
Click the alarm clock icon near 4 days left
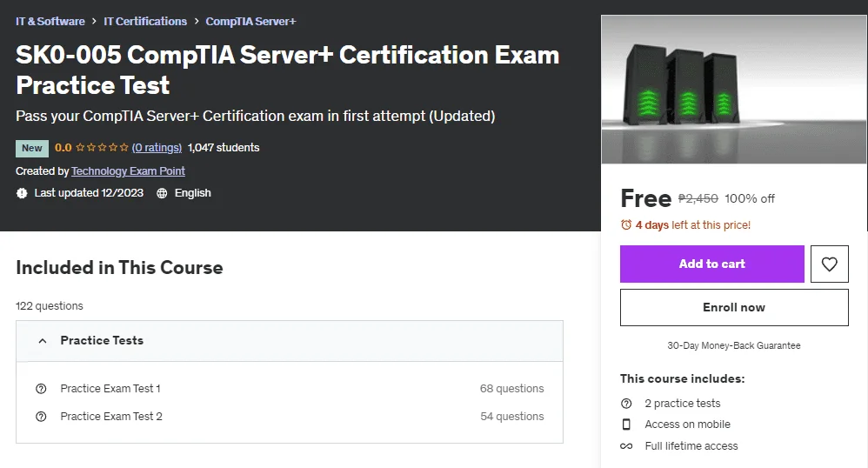tap(626, 224)
